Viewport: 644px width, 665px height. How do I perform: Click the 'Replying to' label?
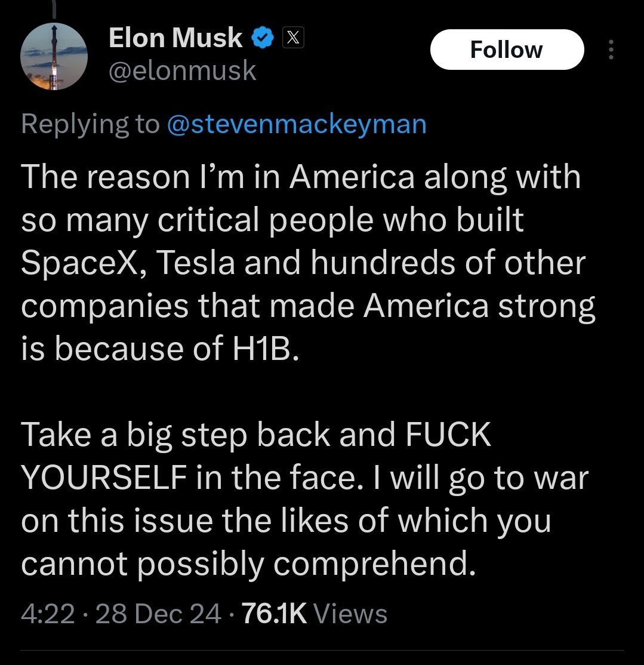pyautogui.click(x=91, y=124)
